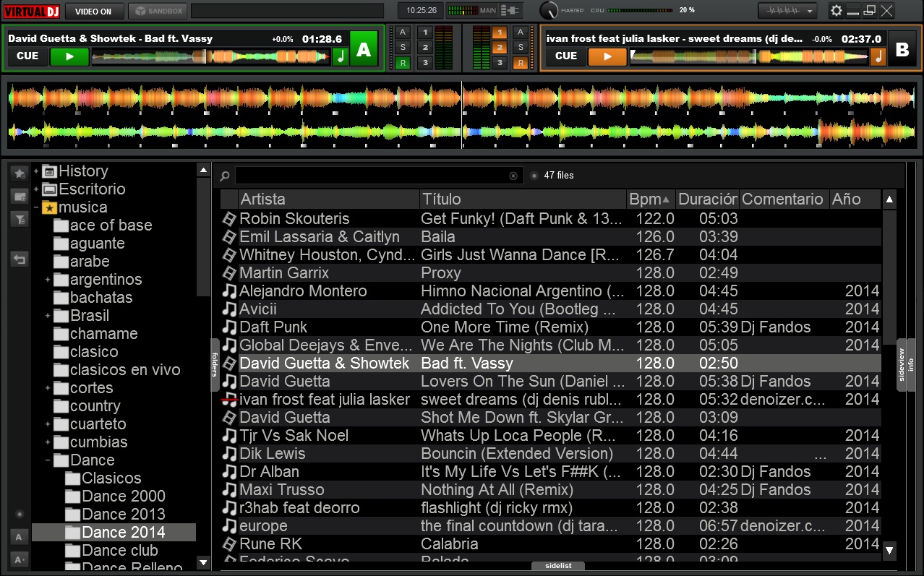
Task: Select the big green deck A button
Action: [x=364, y=49]
